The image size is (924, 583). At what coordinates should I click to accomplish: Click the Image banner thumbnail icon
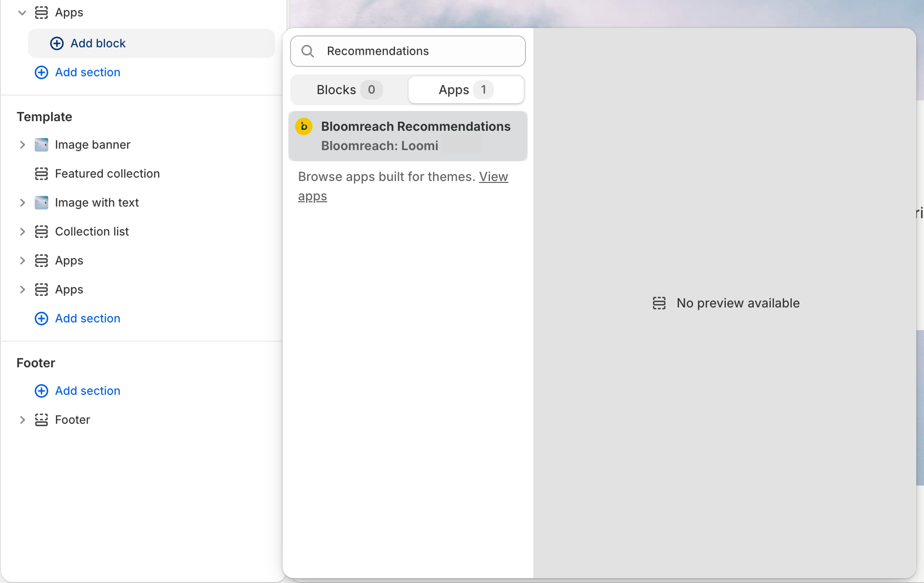[x=41, y=145]
